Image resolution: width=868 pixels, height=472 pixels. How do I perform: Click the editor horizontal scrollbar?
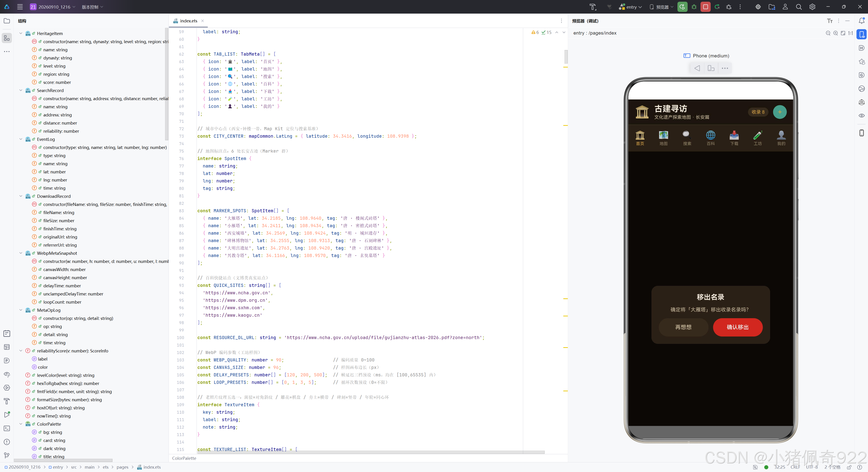tap(371, 452)
